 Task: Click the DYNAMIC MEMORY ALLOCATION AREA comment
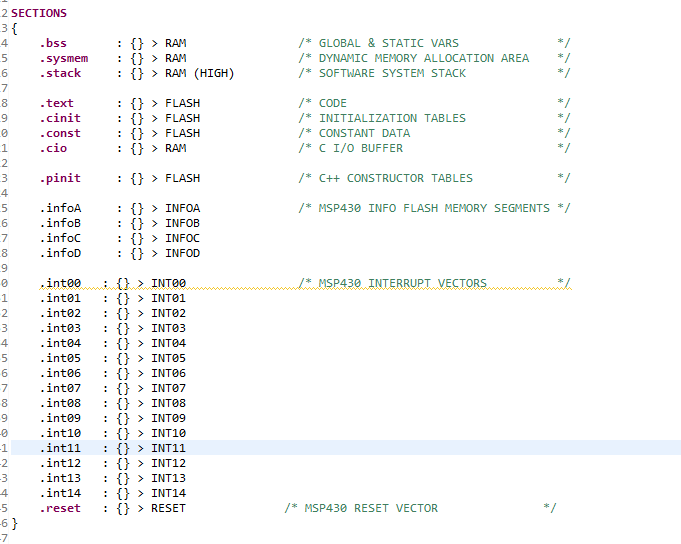click(424, 59)
